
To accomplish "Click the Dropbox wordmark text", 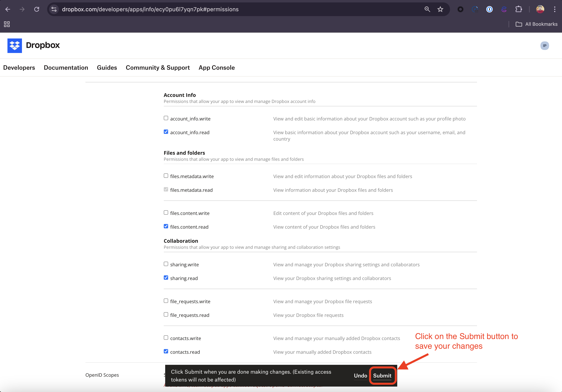I will tap(43, 45).
